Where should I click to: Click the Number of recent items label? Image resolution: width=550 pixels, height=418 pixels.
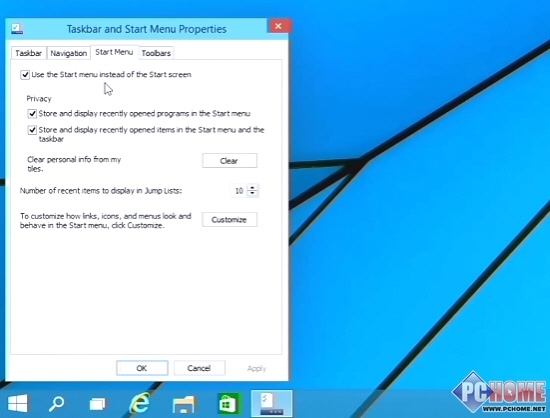pyautogui.click(x=101, y=191)
